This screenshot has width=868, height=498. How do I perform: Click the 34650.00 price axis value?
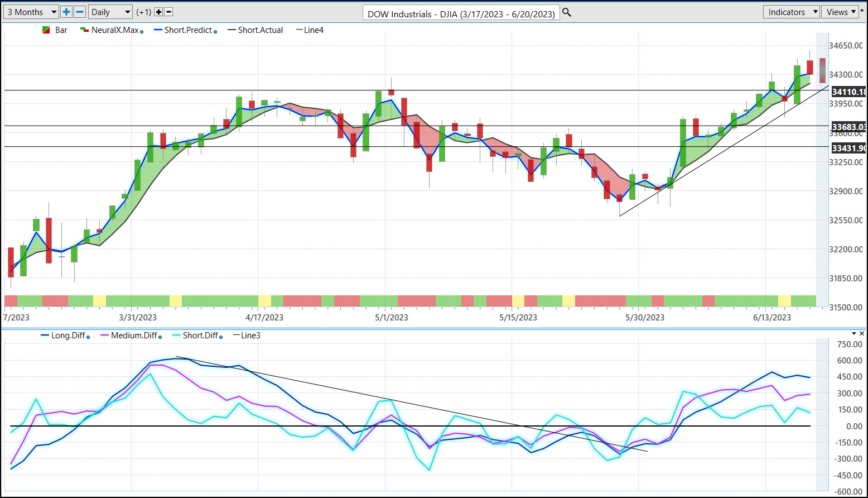click(x=846, y=46)
